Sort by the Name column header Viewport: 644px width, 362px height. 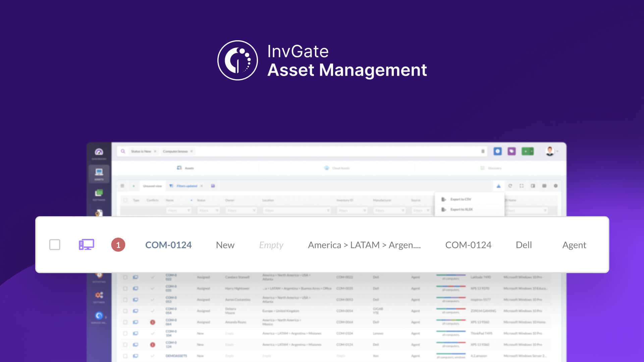tap(170, 200)
